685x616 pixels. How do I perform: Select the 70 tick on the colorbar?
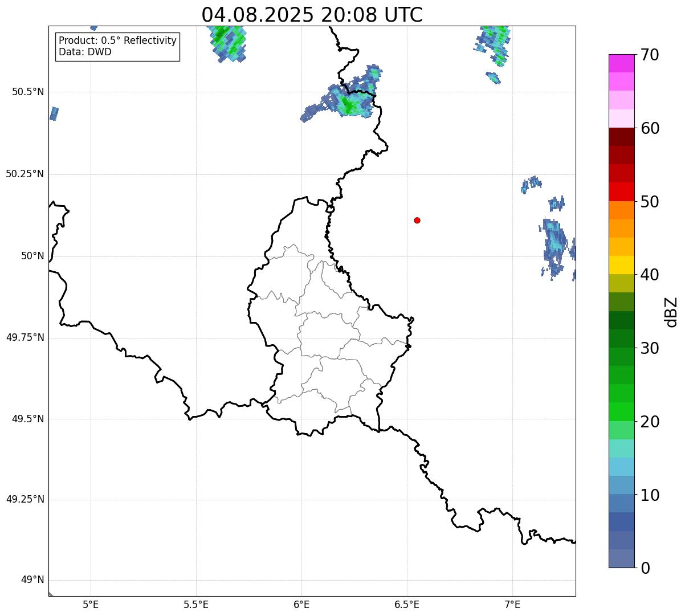pyautogui.click(x=649, y=55)
